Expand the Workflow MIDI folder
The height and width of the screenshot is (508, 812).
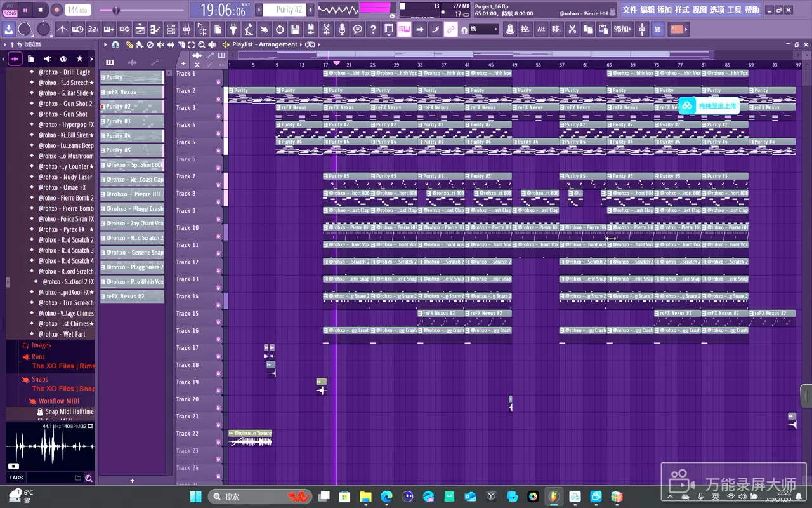(x=58, y=401)
